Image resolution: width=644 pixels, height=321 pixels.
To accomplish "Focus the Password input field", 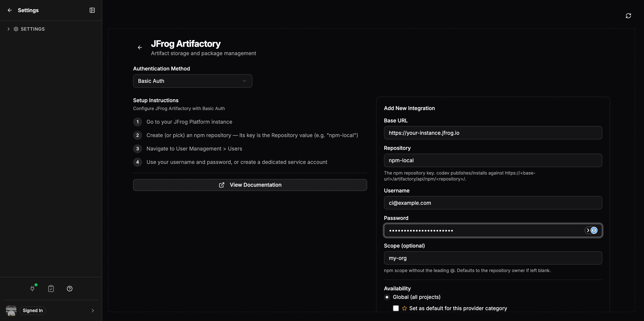I will coord(493,230).
